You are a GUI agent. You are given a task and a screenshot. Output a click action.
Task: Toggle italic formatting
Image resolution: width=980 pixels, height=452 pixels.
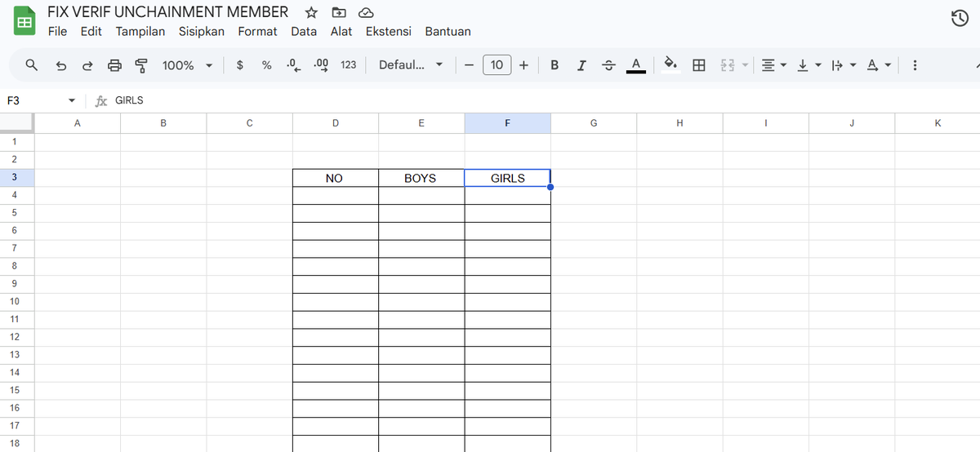point(581,64)
